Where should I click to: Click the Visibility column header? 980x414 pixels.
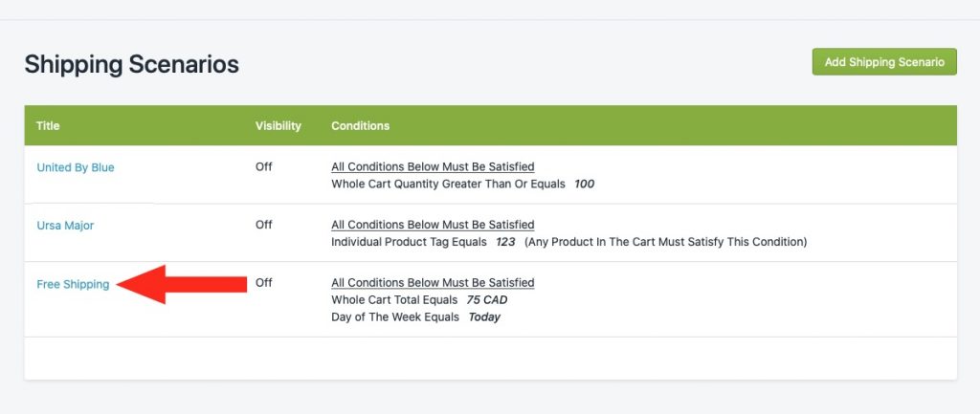point(278,125)
